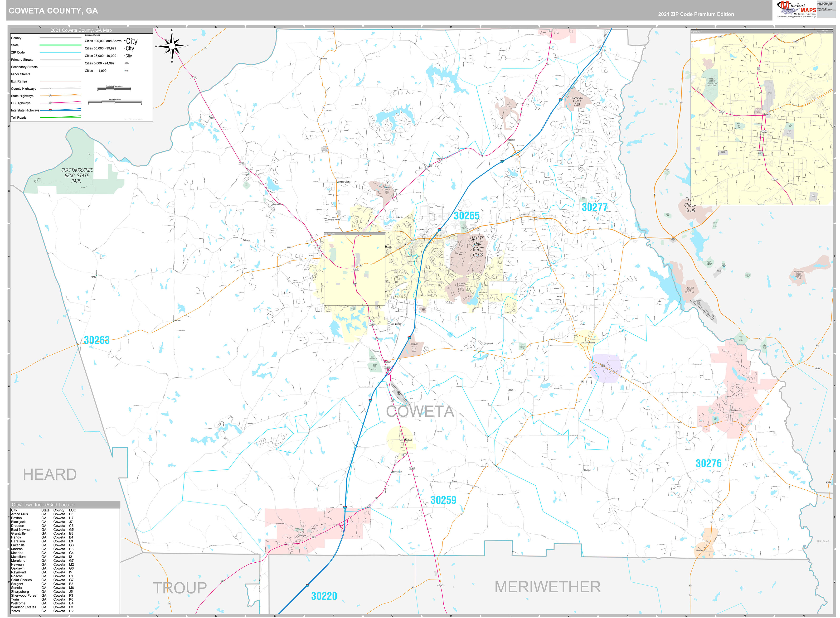Select Cities 25,000 - 49,999 legend entry

point(108,56)
